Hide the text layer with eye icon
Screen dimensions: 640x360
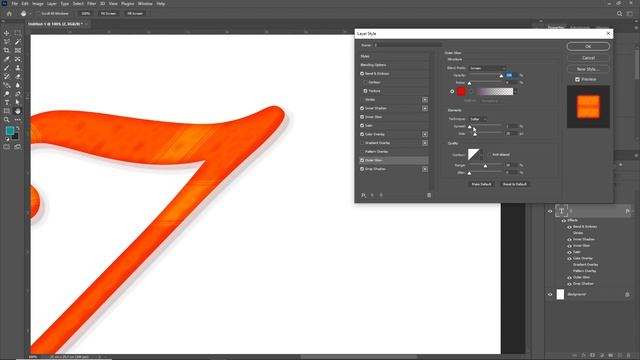[x=550, y=211]
